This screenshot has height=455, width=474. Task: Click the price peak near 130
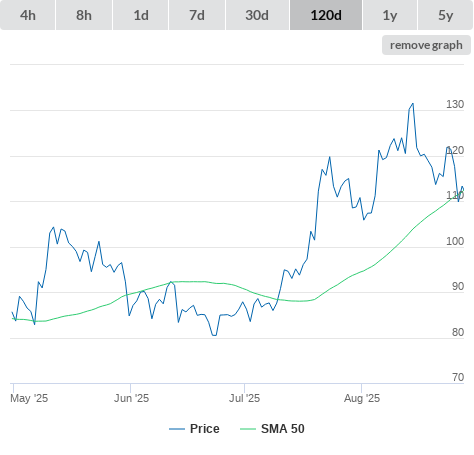413,104
